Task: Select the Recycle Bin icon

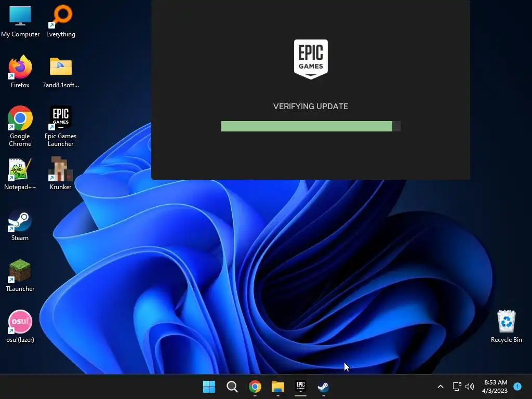Action: coord(506,326)
